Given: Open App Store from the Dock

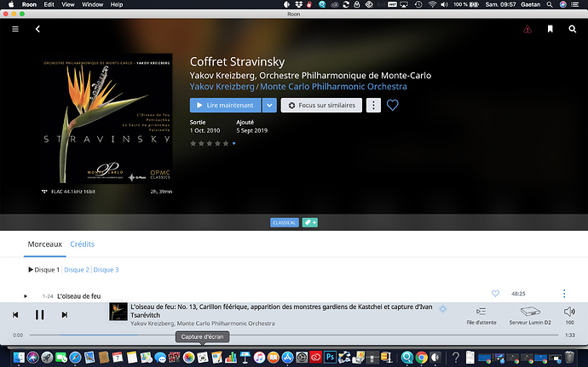Looking at the screenshot, I should click(288, 358).
